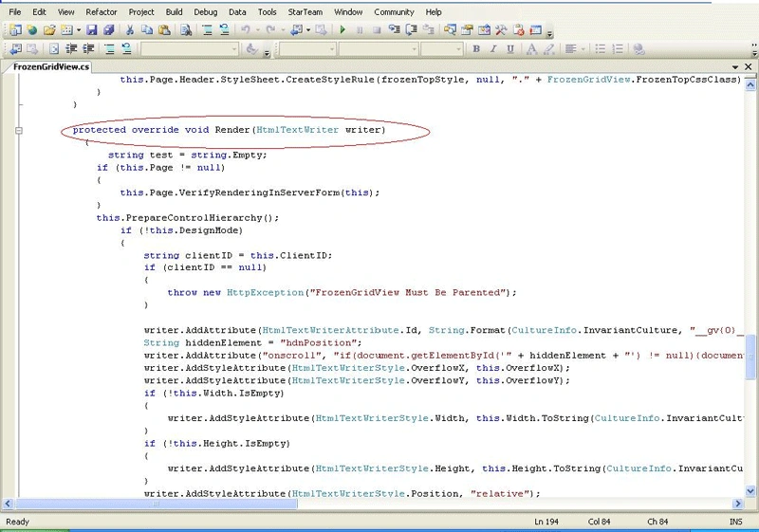The height and width of the screenshot is (532, 759).
Task: Click the numbered list icon
Action: point(618,49)
